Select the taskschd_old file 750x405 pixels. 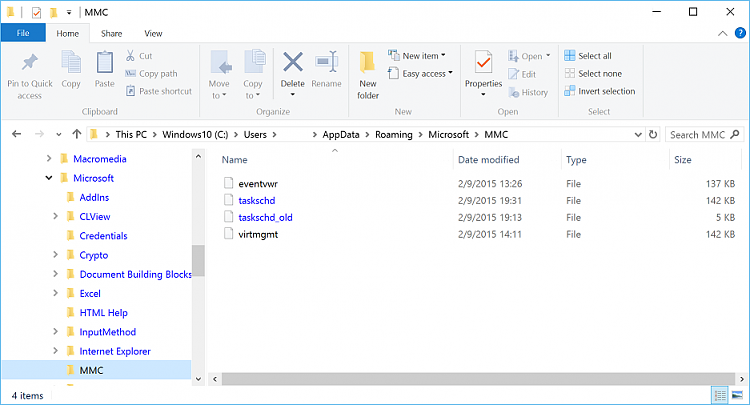(x=265, y=217)
